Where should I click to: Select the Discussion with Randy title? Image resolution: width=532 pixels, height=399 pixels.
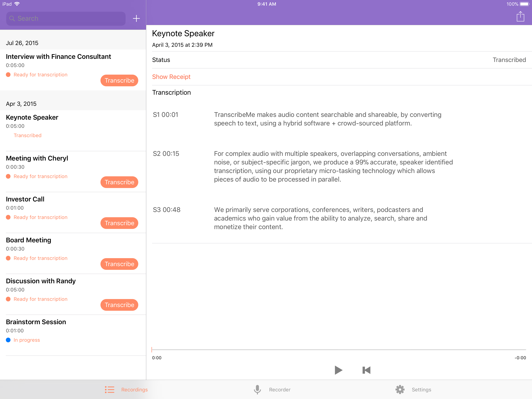(x=41, y=281)
